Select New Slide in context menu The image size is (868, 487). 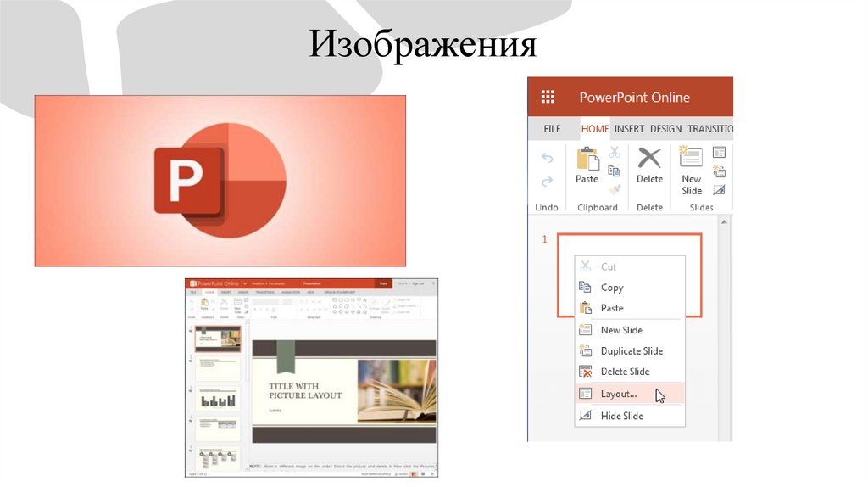pyautogui.click(x=630, y=330)
